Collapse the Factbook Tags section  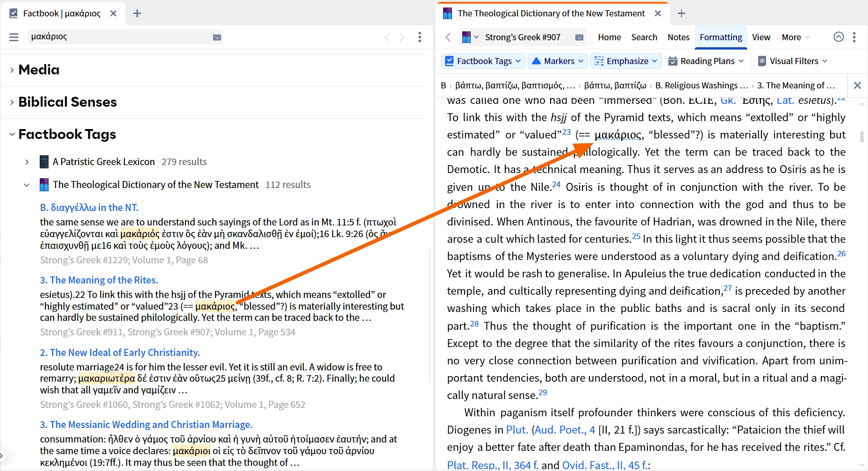click(12, 134)
